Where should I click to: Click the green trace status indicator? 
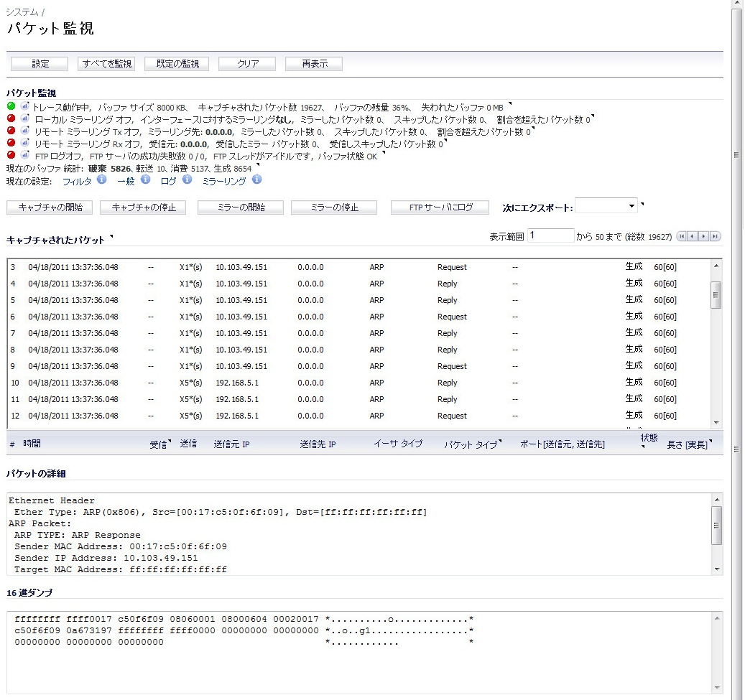pyautogui.click(x=11, y=106)
